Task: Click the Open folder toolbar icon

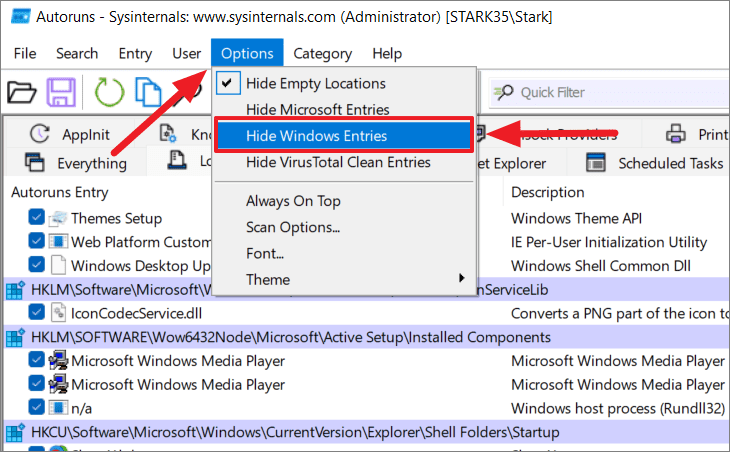Action: (x=21, y=92)
